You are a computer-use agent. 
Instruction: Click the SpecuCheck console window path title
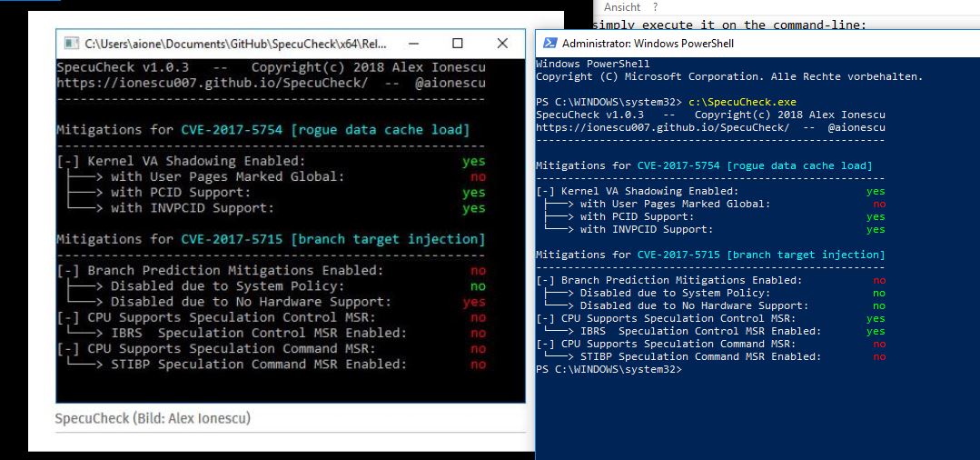[235, 44]
